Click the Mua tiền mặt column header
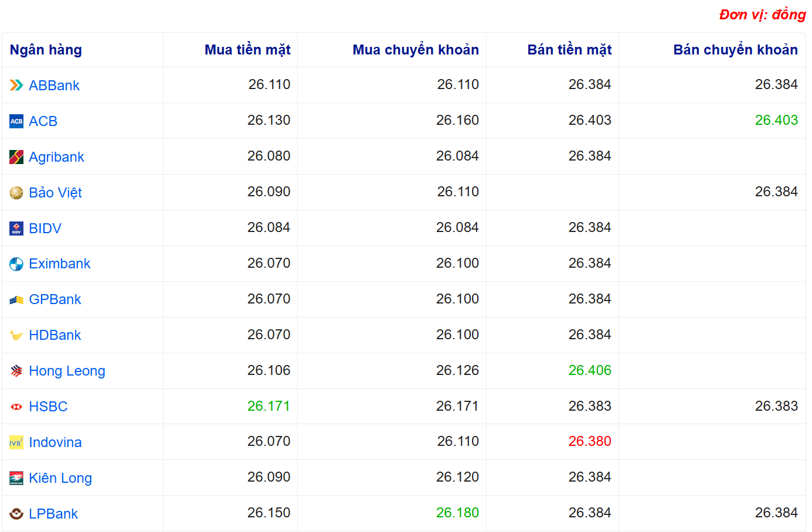812x532 pixels. 247,50
